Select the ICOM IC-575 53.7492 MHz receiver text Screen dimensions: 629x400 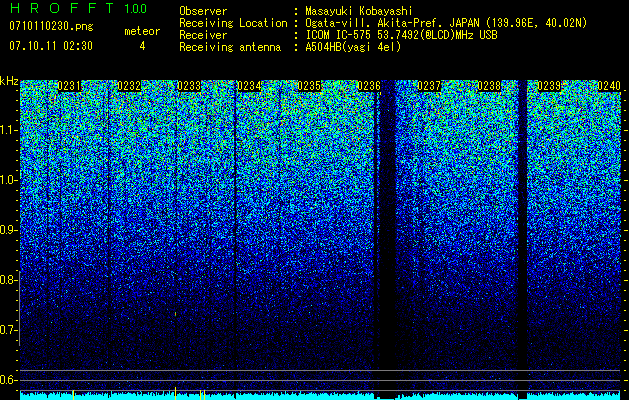pyautogui.click(x=401, y=35)
